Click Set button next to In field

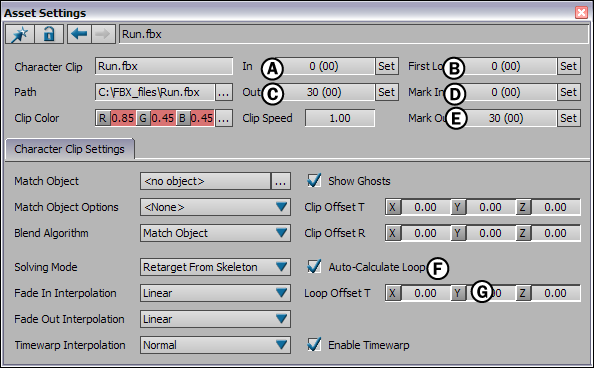[387, 66]
